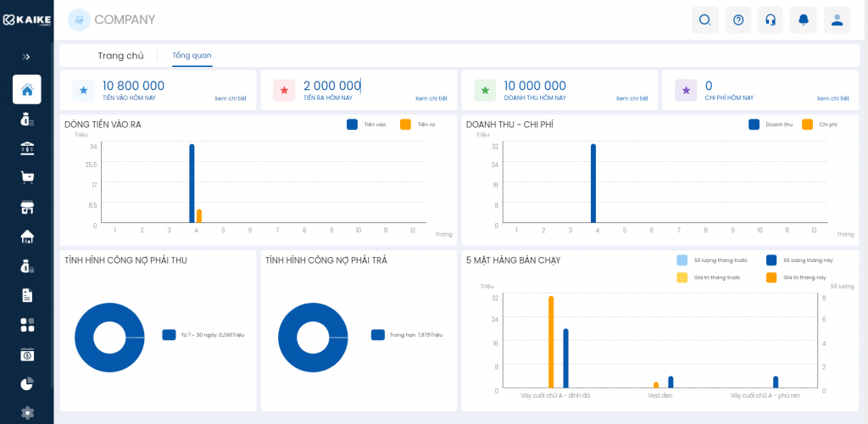Expand the sidebar with the double-chevron
This screenshot has height=424, width=868.
(x=26, y=57)
